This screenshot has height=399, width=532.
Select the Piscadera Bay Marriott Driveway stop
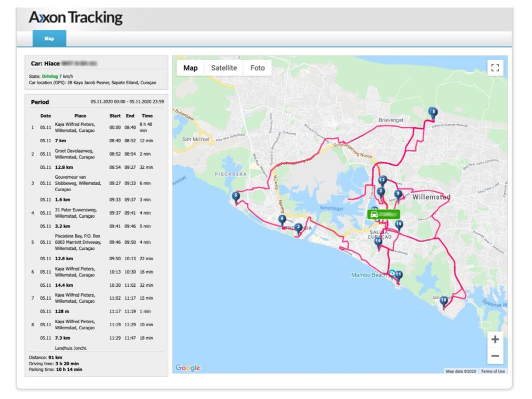tap(96, 242)
